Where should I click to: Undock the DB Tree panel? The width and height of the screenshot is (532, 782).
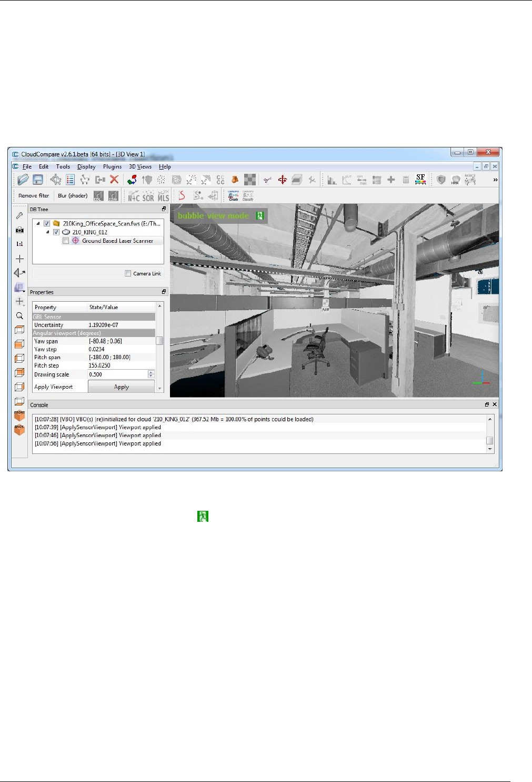pos(164,209)
